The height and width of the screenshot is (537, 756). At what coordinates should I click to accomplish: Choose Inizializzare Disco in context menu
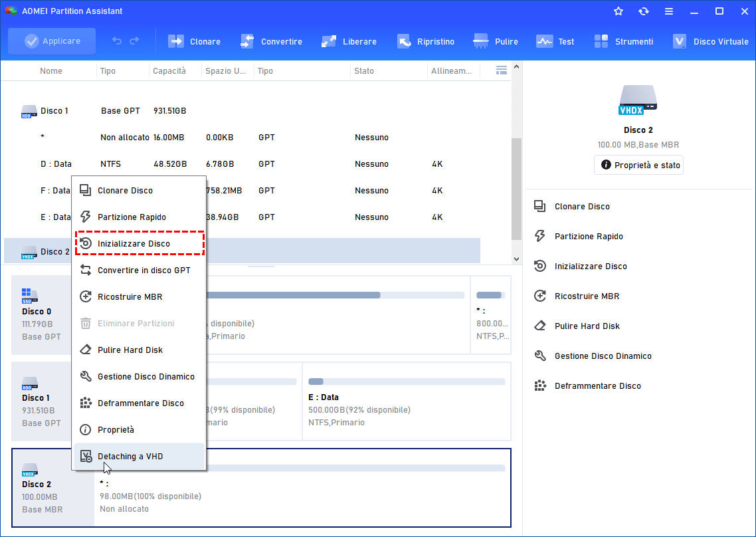tap(139, 244)
